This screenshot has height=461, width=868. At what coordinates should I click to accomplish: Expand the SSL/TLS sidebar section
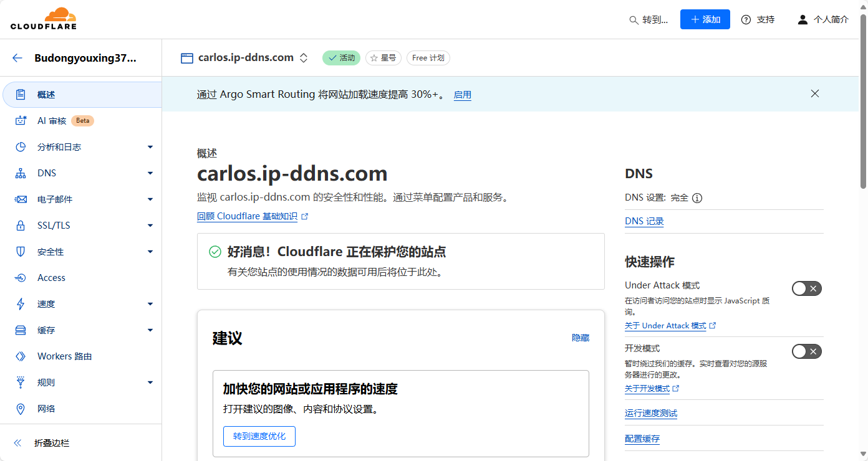(x=150, y=226)
